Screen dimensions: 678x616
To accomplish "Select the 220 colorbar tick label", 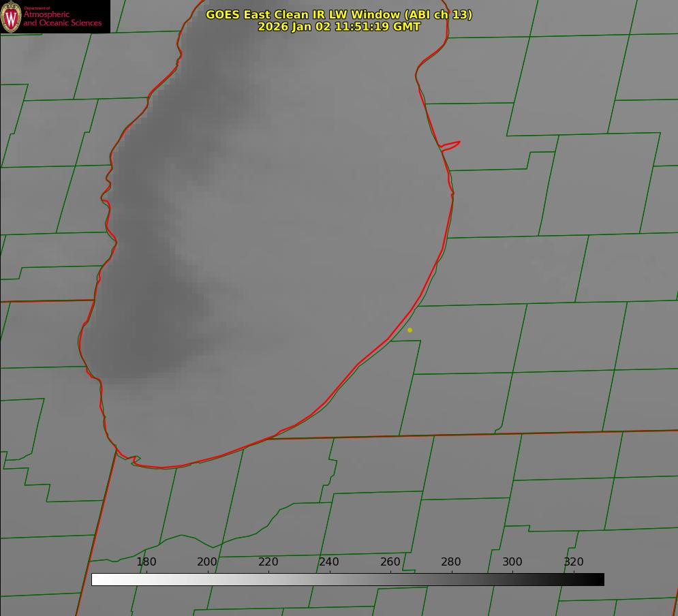I will click(268, 561).
